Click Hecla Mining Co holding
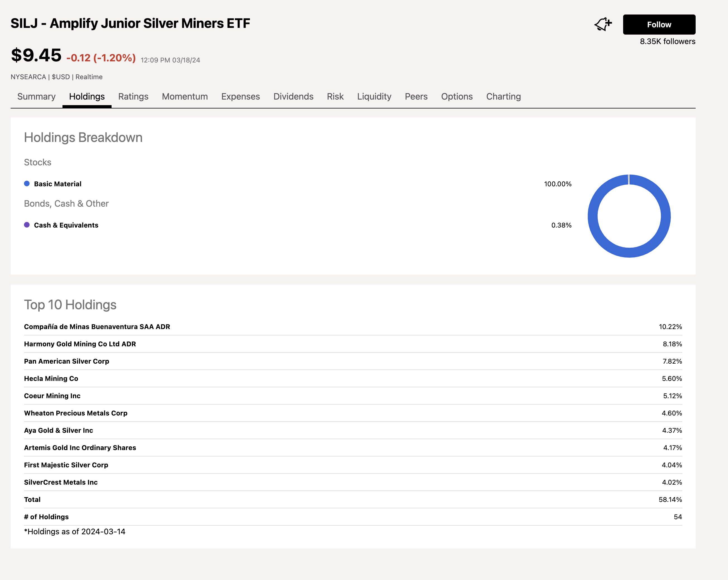 click(x=51, y=378)
